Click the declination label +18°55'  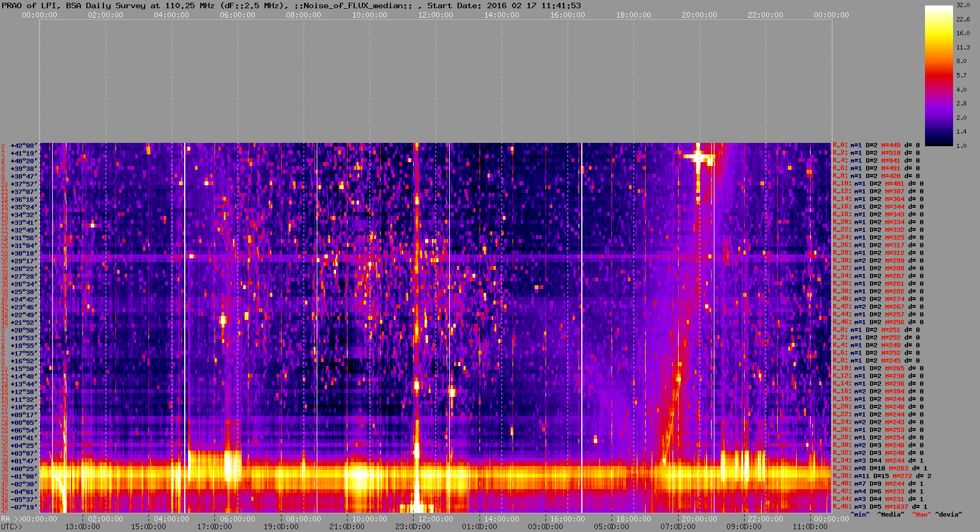coord(24,346)
